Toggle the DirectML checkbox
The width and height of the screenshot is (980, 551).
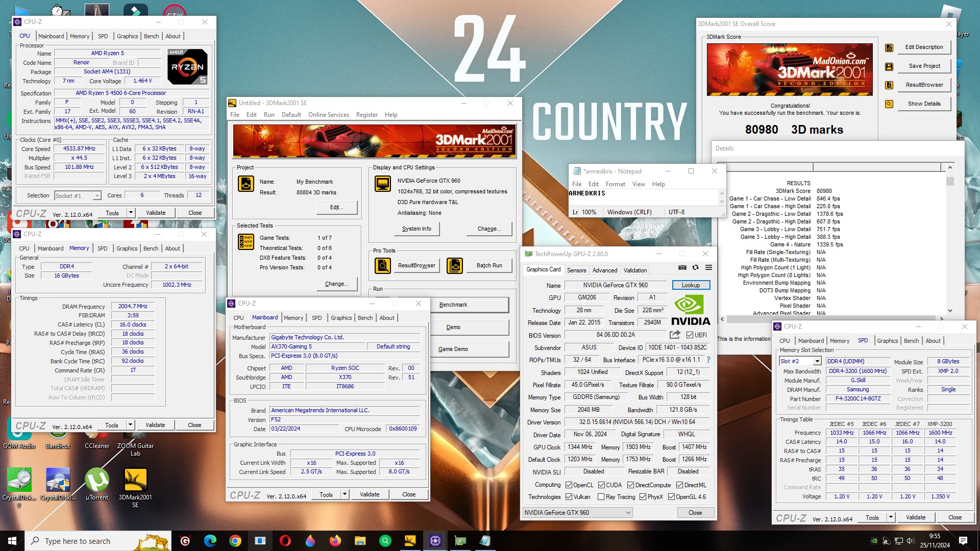[680, 485]
